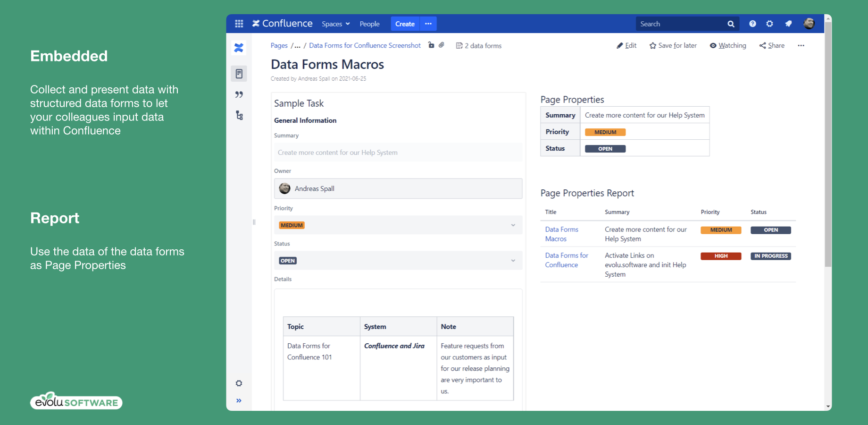Collapse the sidebar with the chevron arrows
The width and height of the screenshot is (868, 425).
(x=239, y=400)
